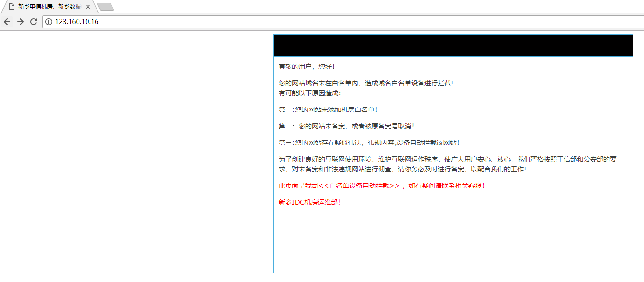Click reason 第三 about 疑似违法违规内容
This screenshot has width=644, height=282.
[x=369, y=143]
